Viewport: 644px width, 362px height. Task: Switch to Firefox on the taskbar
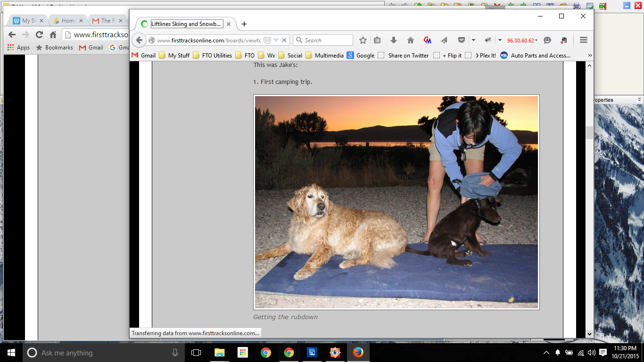[358, 353]
